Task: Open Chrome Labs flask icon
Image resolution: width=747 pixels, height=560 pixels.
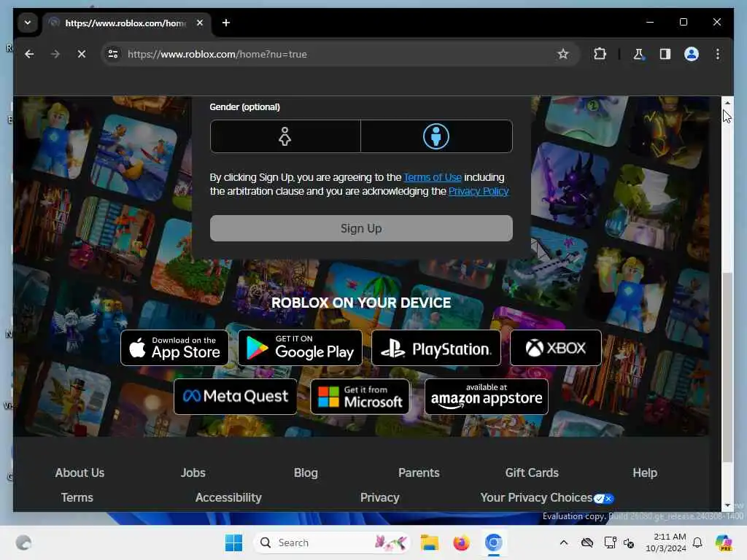Action: 638,54
